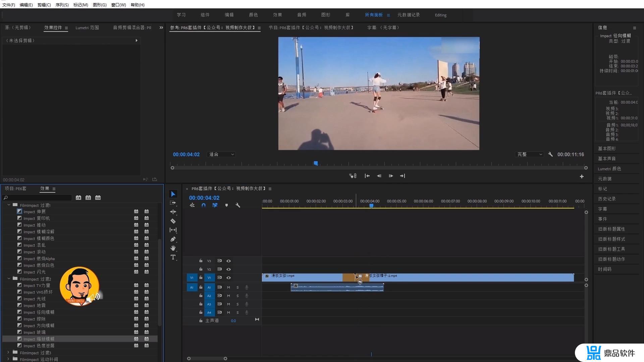
Task: Click the monitor playhead in scrub bar
Action: click(316, 163)
